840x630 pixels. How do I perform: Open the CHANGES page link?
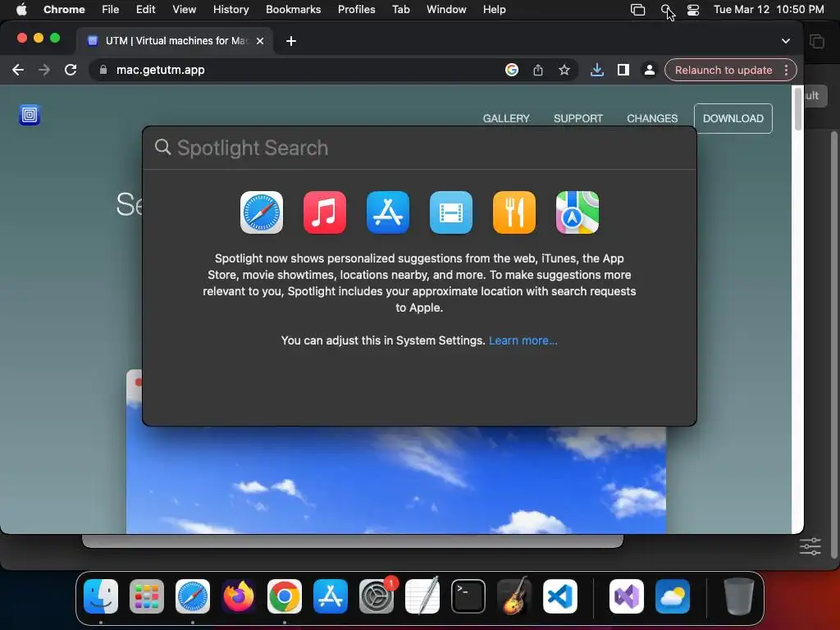point(652,118)
